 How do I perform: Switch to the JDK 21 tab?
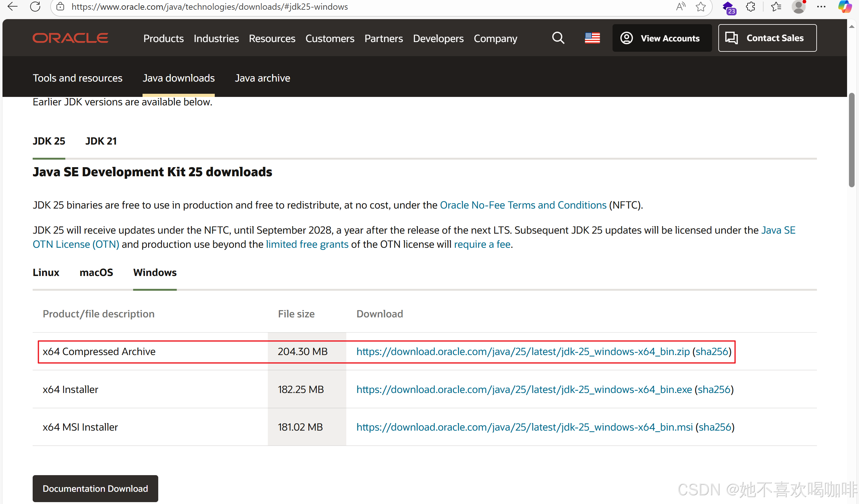coord(101,141)
